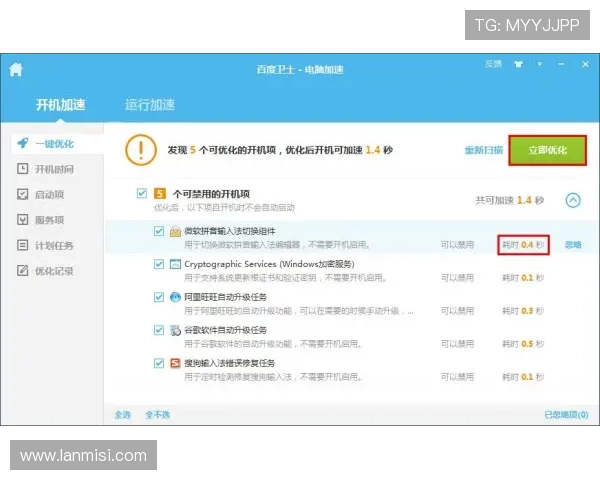Image resolution: width=600 pixels, height=480 pixels.
Task: Click 耗时 0.4 秒 value
Action: coord(523,245)
